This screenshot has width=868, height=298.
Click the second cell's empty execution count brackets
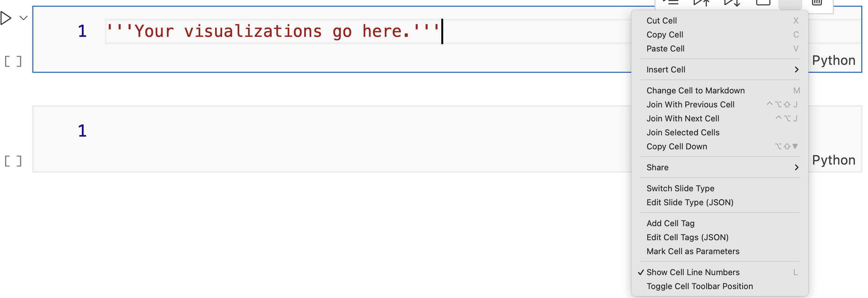(x=13, y=161)
